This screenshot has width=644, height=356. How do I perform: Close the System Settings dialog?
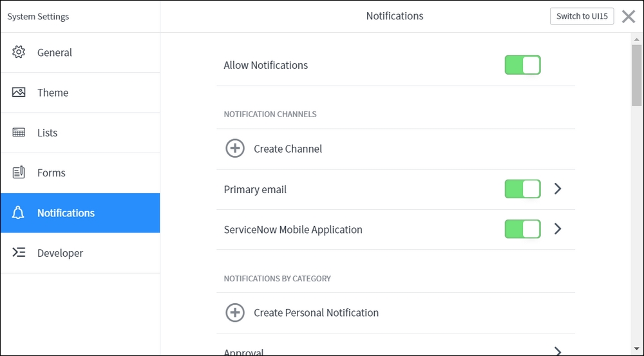point(629,17)
